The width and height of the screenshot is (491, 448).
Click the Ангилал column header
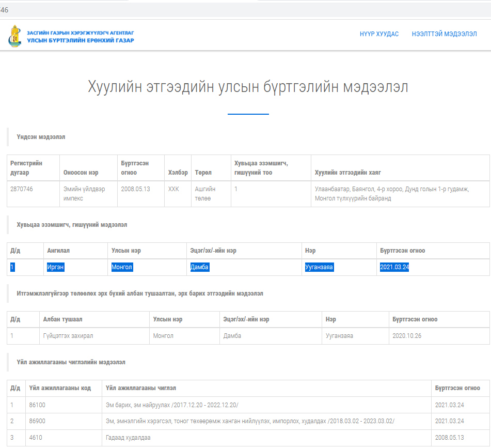(58, 250)
